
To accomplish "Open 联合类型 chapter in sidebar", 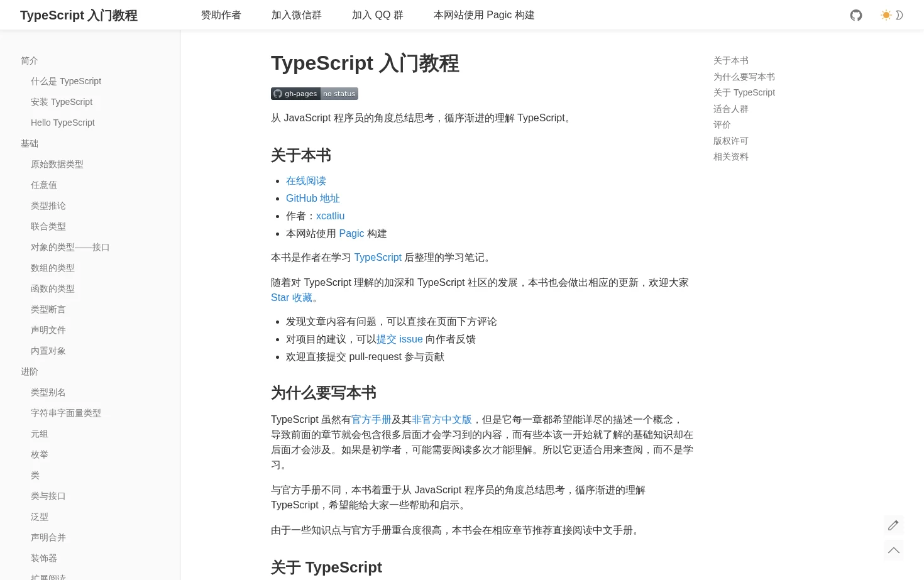I will pos(48,226).
